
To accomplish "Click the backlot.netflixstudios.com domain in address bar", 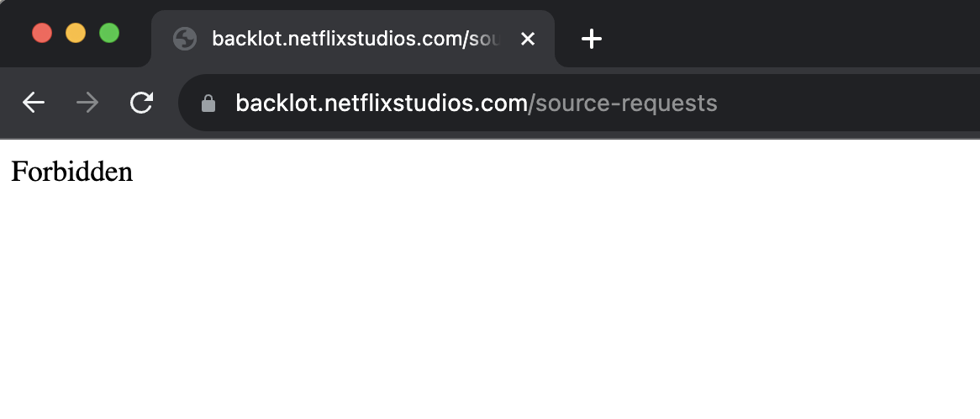I will point(382,103).
